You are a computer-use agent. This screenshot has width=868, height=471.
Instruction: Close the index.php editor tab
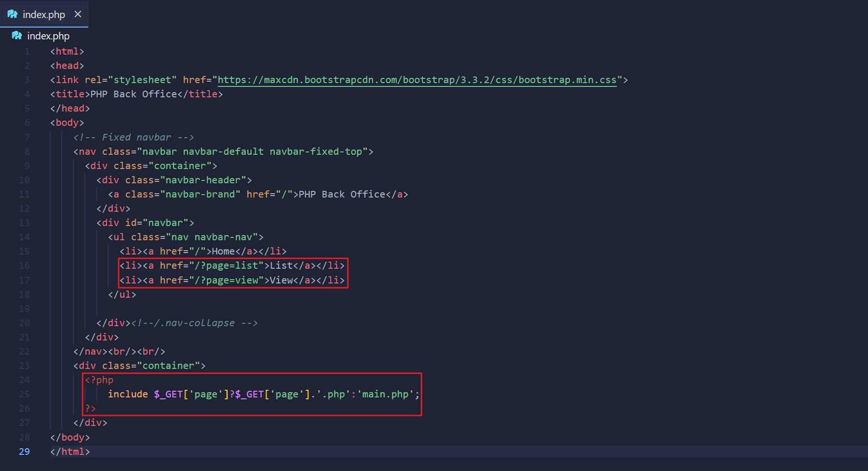point(78,14)
